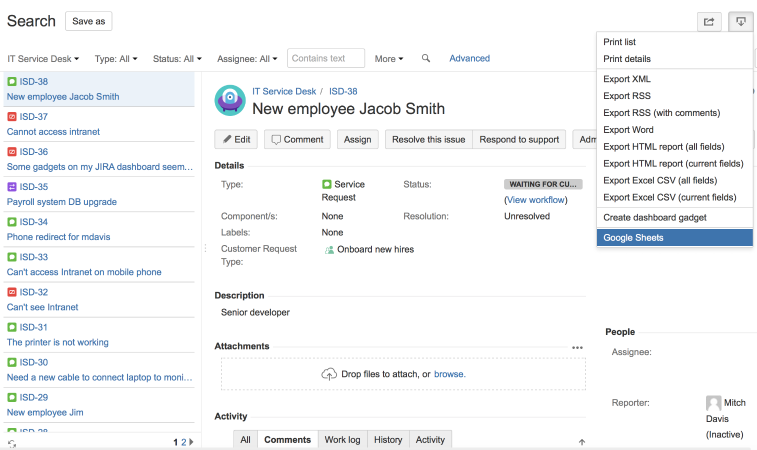757x450 pixels.
Task: Click the Comment button
Action: [297, 139]
